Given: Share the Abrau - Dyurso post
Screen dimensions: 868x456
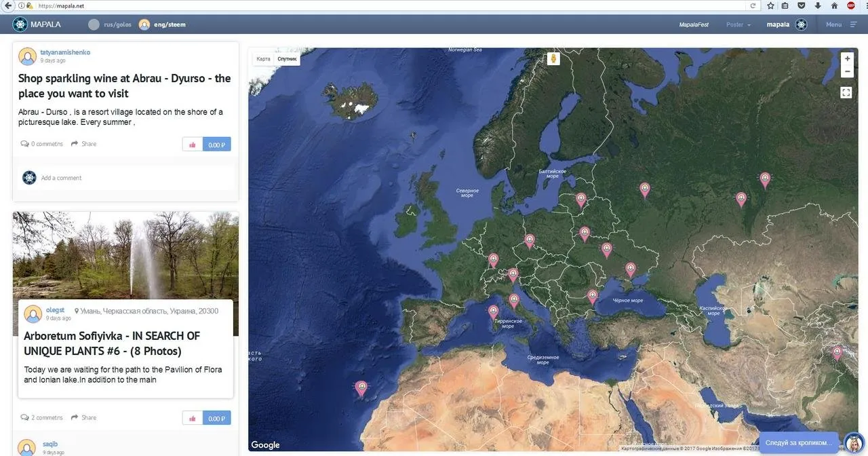Looking at the screenshot, I should point(84,144).
